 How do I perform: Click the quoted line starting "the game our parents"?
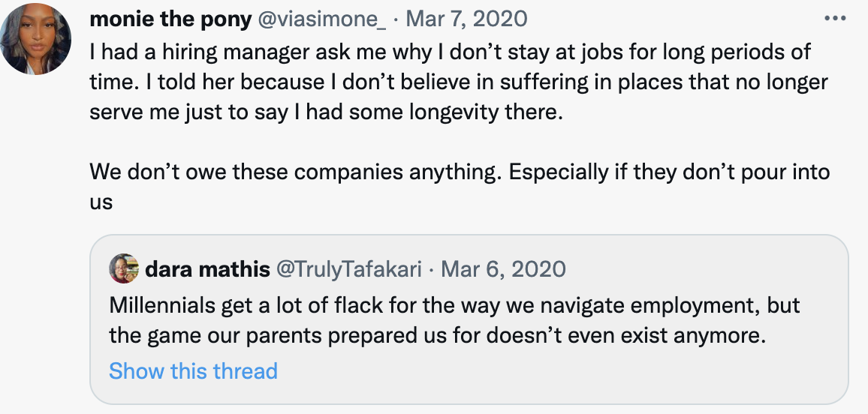(436, 335)
